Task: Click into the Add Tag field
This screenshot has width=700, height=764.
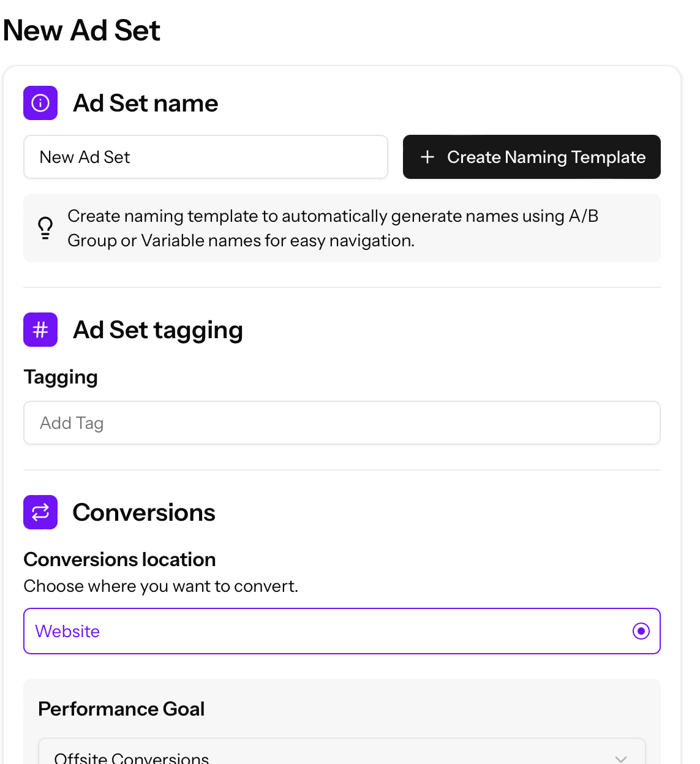Action: [x=342, y=423]
